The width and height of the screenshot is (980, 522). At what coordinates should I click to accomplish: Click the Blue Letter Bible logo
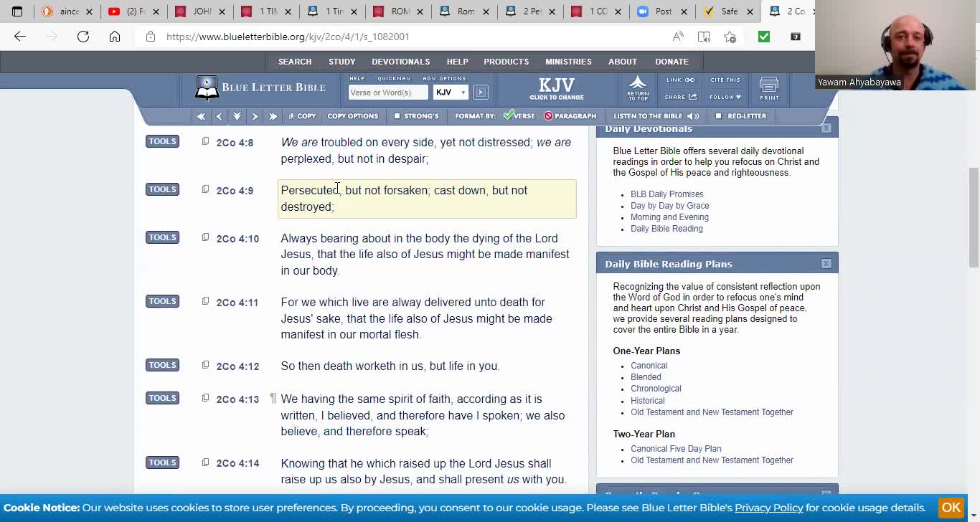pos(260,87)
